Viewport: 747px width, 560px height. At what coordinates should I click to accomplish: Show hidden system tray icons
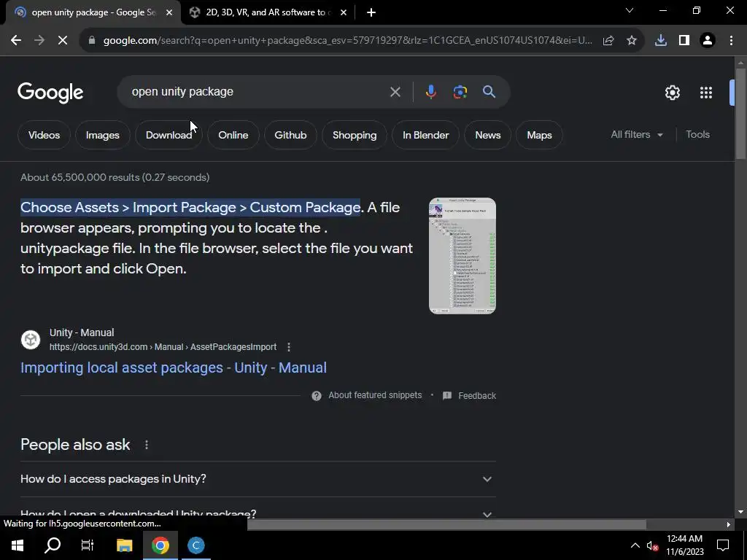tap(635, 545)
